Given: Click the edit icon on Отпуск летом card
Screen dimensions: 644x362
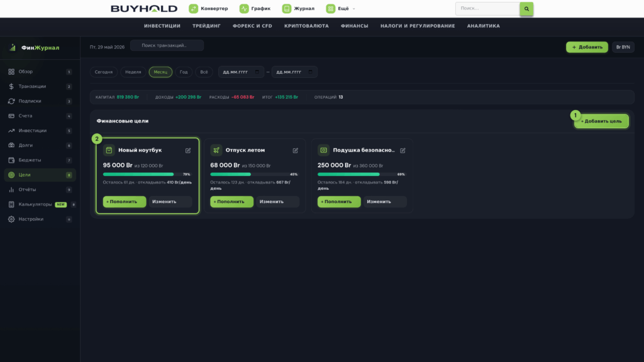Looking at the screenshot, I should point(296,150).
